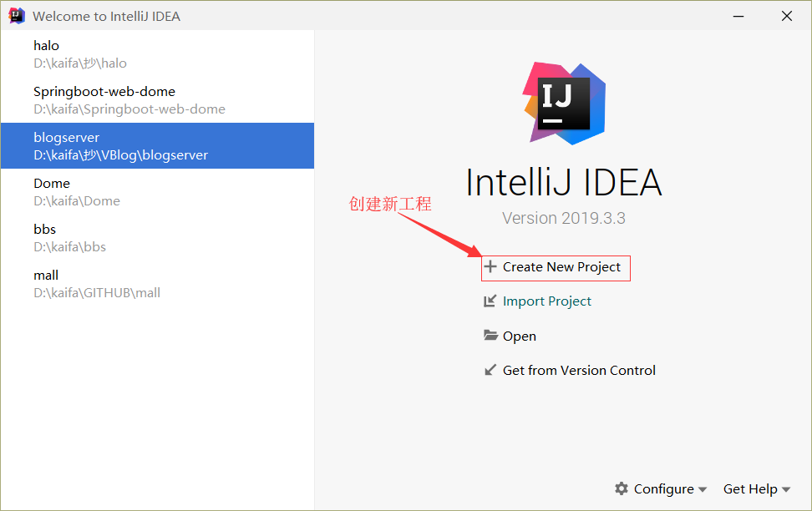Click the Configure gear icon
The height and width of the screenshot is (511, 812).
622,488
